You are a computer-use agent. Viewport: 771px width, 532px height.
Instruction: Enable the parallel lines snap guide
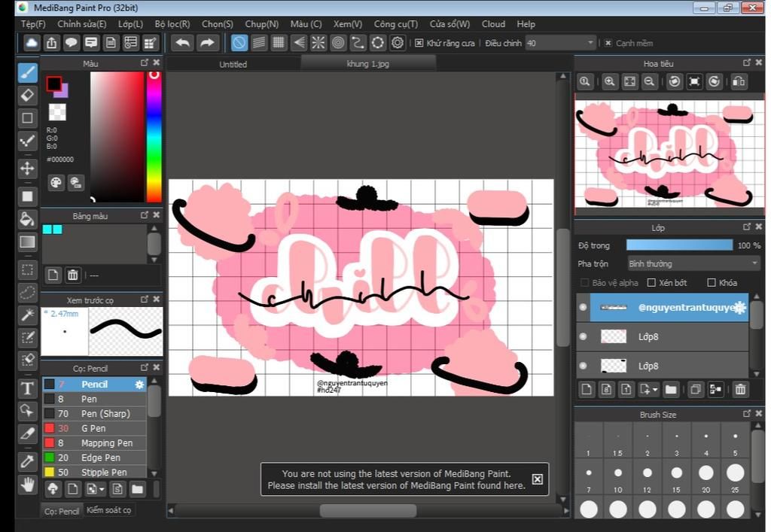[259, 43]
